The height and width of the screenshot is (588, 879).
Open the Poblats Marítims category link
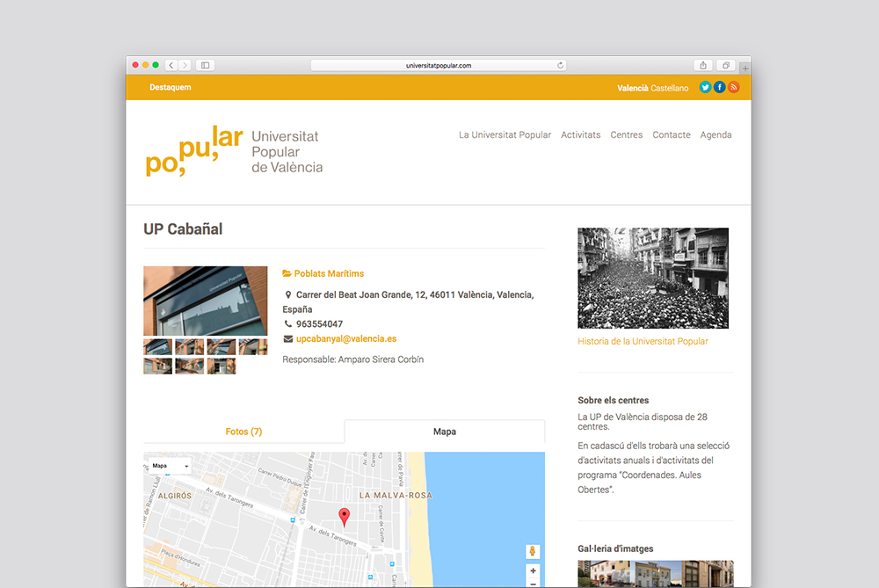(329, 273)
